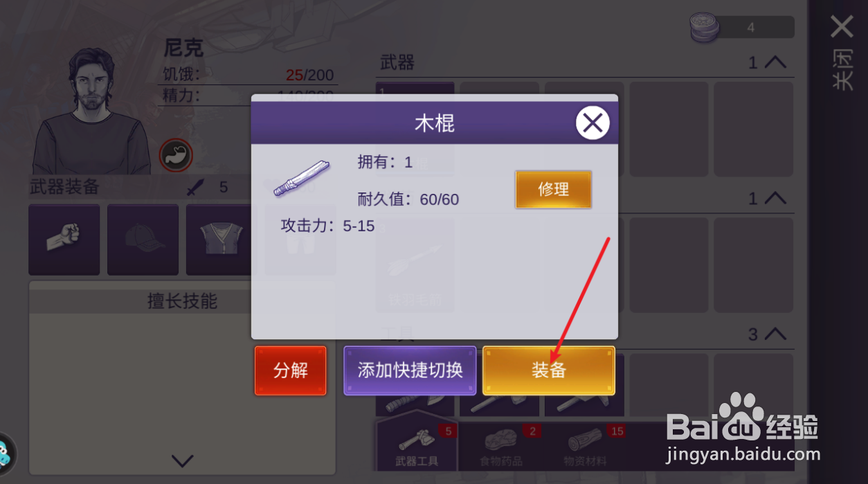Collapse the 武器 weapons section
Image resolution: width=868 pixels, height=484 pixels.
point(775,62)
